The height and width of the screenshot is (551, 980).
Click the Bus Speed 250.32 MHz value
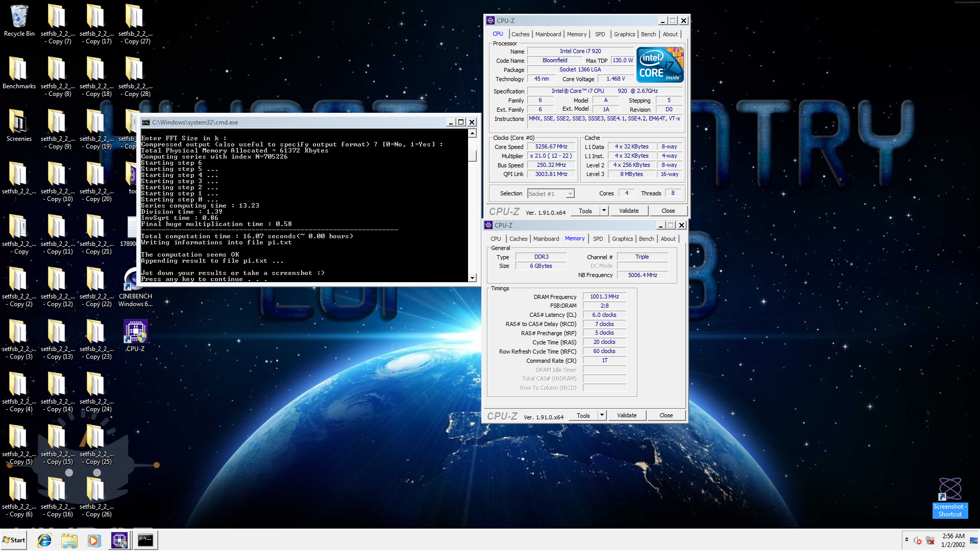coord(551,165)
